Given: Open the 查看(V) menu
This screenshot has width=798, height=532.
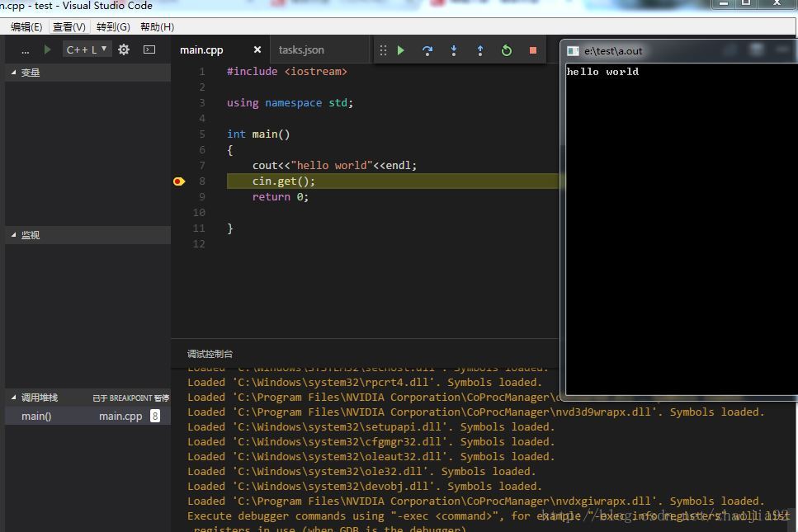Looking at the screenshot, I should [69, 26].
